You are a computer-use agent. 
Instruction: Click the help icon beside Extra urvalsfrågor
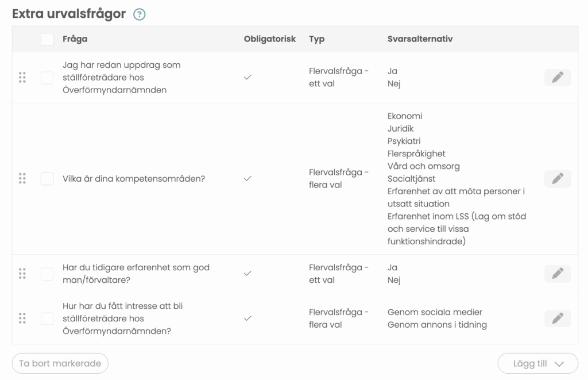(139, 15)
